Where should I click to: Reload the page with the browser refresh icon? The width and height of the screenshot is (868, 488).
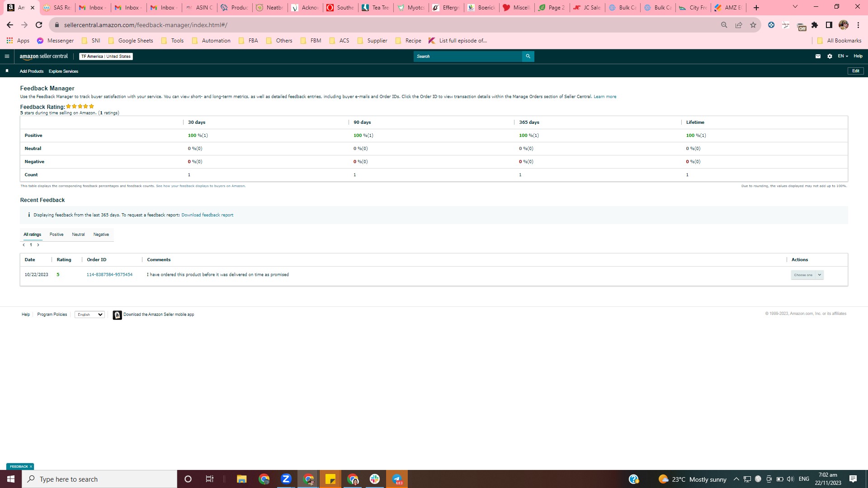[39, 25]
